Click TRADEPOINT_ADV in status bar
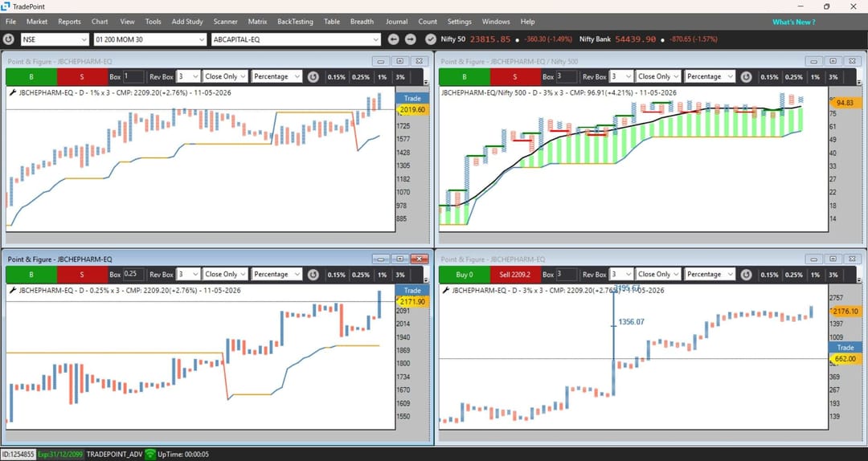The height and width of the screenshot is (461, 868). pyautogui.click(x=115, y=455)
